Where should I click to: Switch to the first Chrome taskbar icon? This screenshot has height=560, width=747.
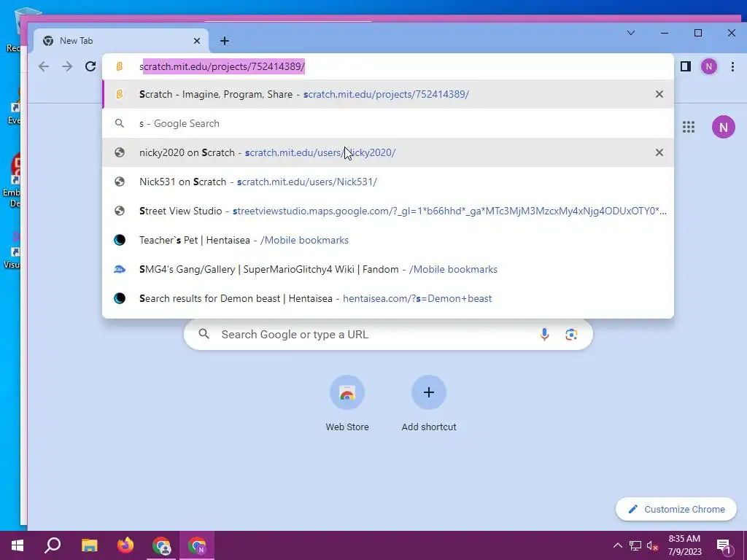pos(161,545)
